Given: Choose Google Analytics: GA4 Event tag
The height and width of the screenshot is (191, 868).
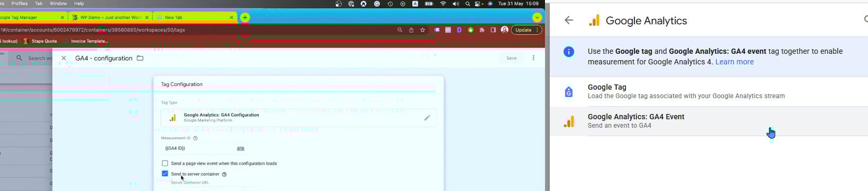Looking at the screenshot, I should (x=709, y=121).
